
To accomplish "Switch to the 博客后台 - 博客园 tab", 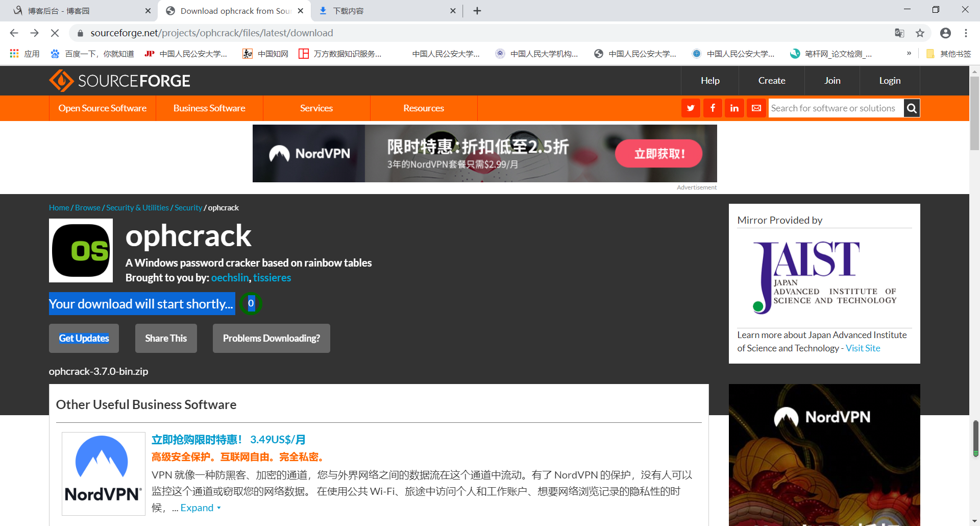I will pyautogui.click(x=82, y=11).
